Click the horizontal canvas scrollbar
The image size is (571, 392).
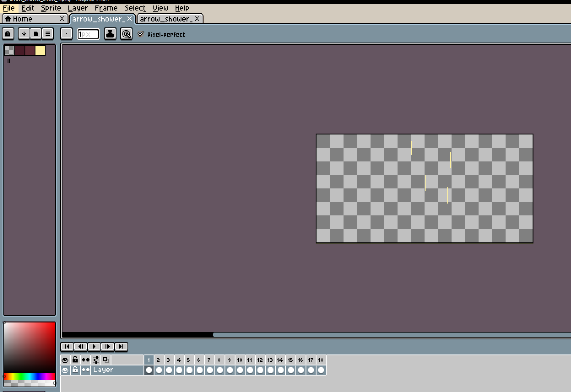coord(392,335)
